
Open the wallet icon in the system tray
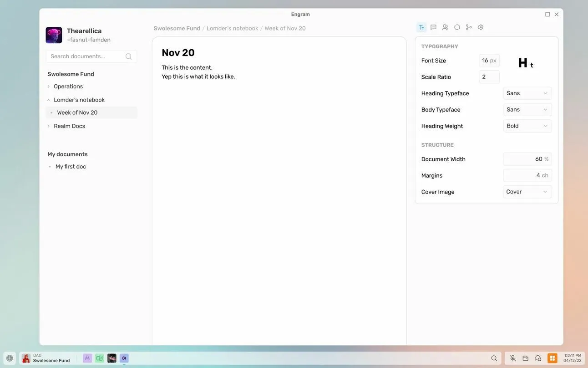pos(526,358)
